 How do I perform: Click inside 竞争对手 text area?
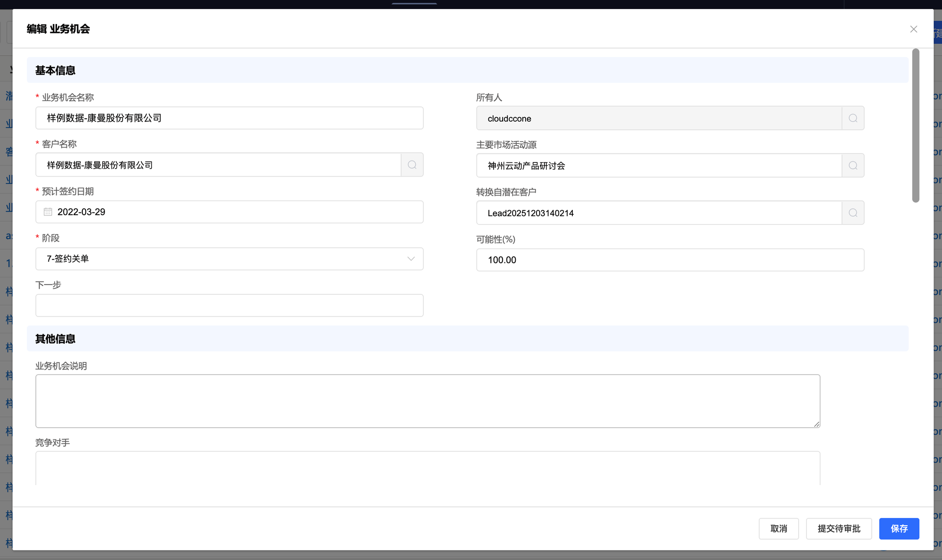click(x=427, y=468)
